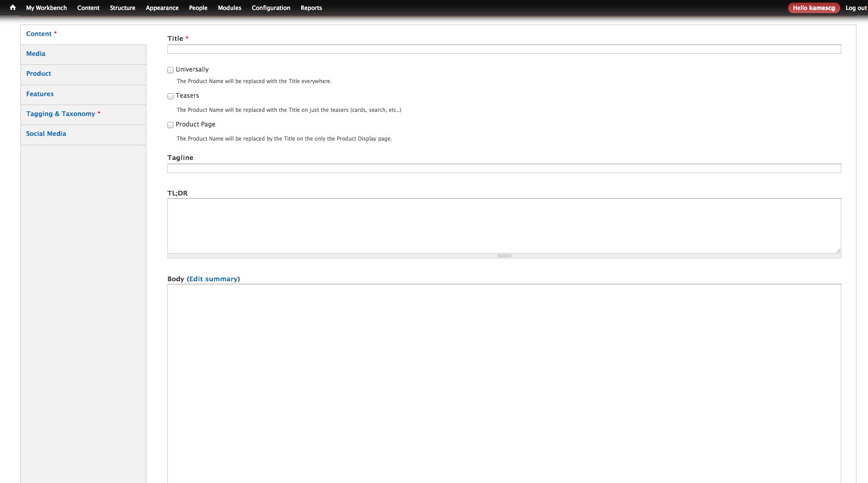
Task: Open the Modules menu
Action: pos(230,8)
